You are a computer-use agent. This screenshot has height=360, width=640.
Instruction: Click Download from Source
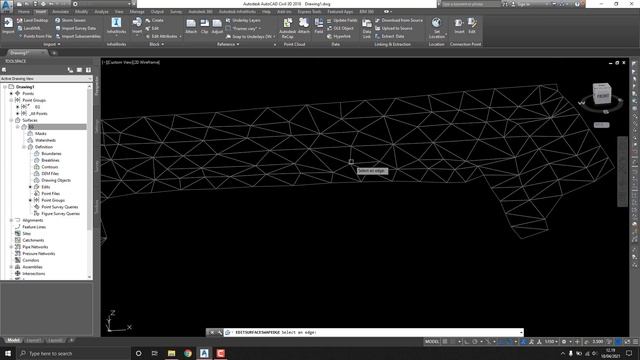tap(399, 20)
